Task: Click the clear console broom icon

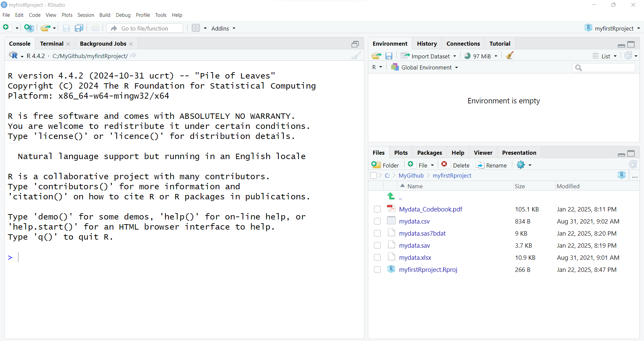Action: pyautogui.click(x=356, y=56)
